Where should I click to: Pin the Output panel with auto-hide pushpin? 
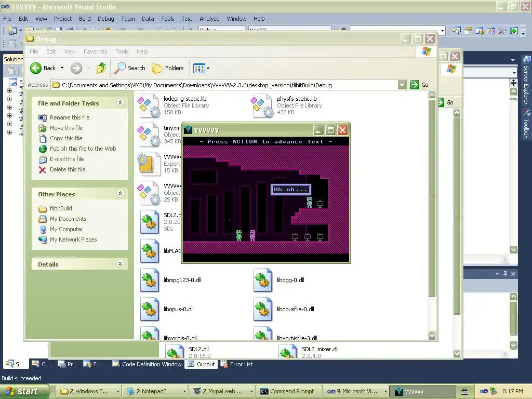point(505,274)
